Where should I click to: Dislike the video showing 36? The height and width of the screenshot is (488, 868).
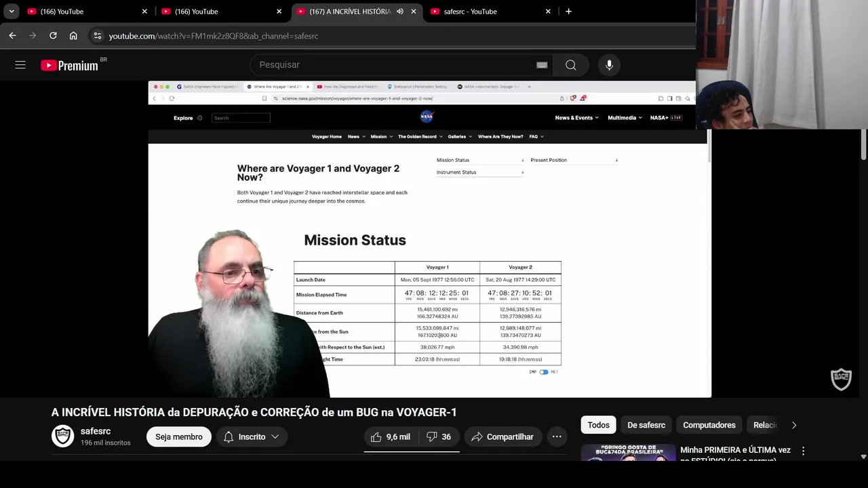(439, 436)
